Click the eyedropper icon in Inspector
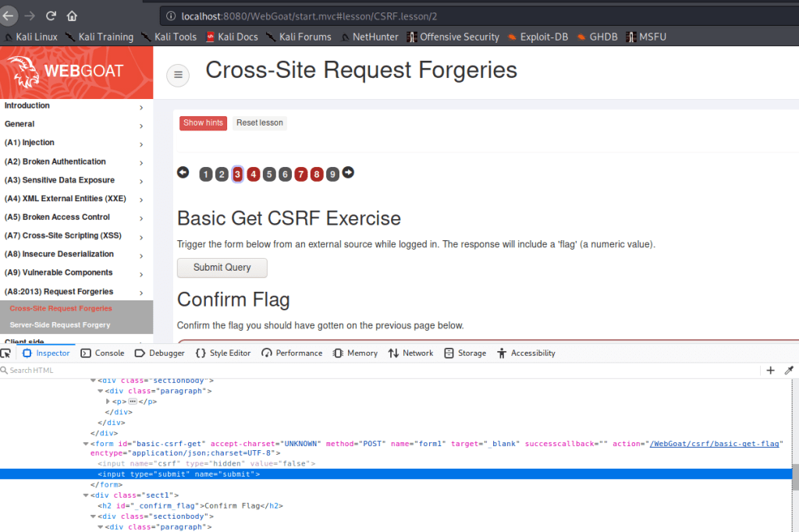Screen dimensions: 799x532 click(788, 371)
